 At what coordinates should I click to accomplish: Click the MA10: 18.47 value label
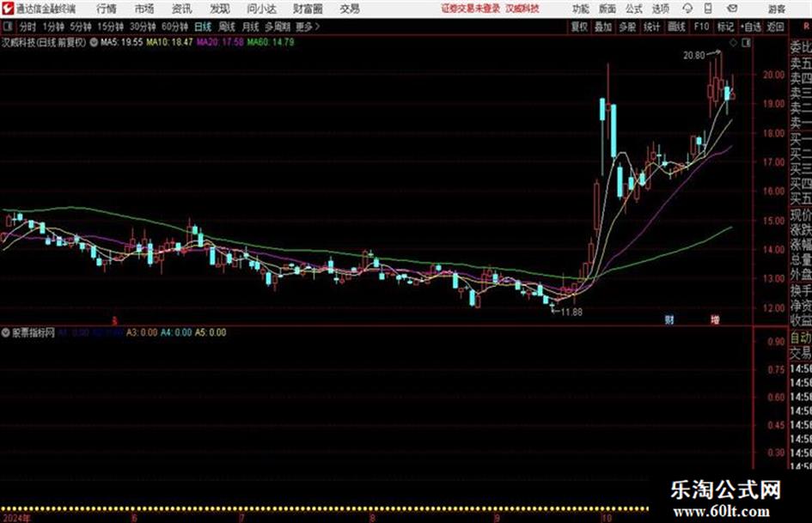169,42
